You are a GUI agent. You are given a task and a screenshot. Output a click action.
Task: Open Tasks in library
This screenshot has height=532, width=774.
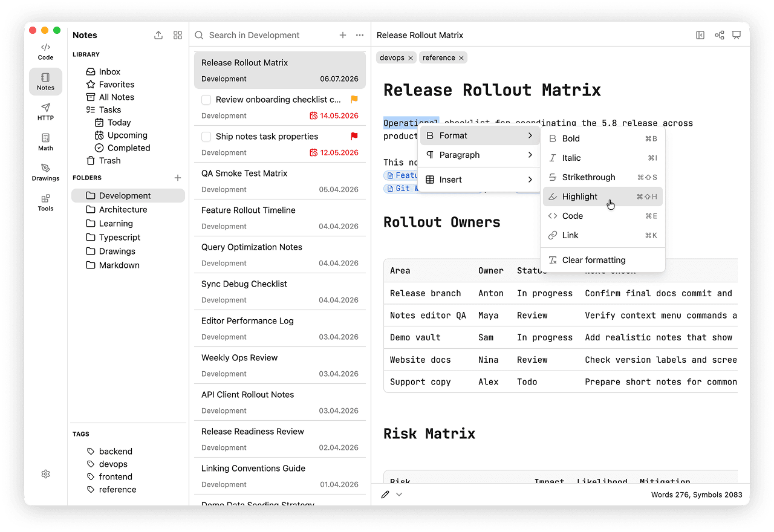109,110
